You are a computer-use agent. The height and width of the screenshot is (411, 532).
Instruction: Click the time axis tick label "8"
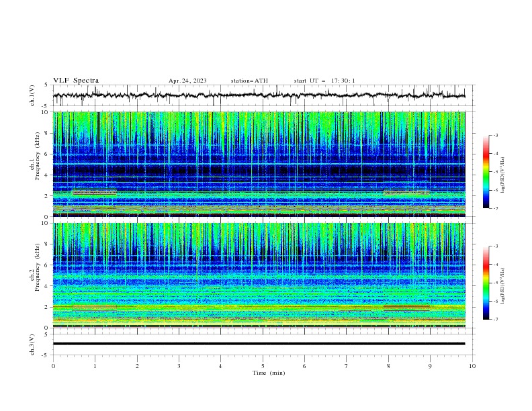point(388,366)
